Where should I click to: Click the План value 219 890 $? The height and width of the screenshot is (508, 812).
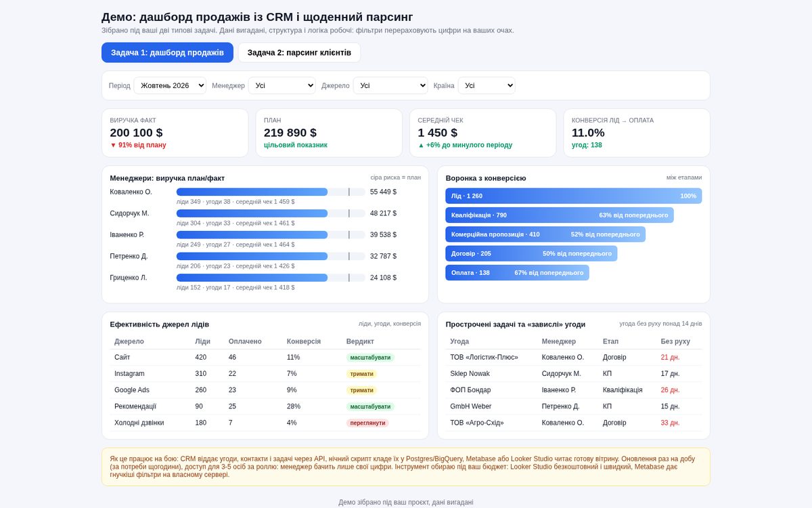[290, 133]
